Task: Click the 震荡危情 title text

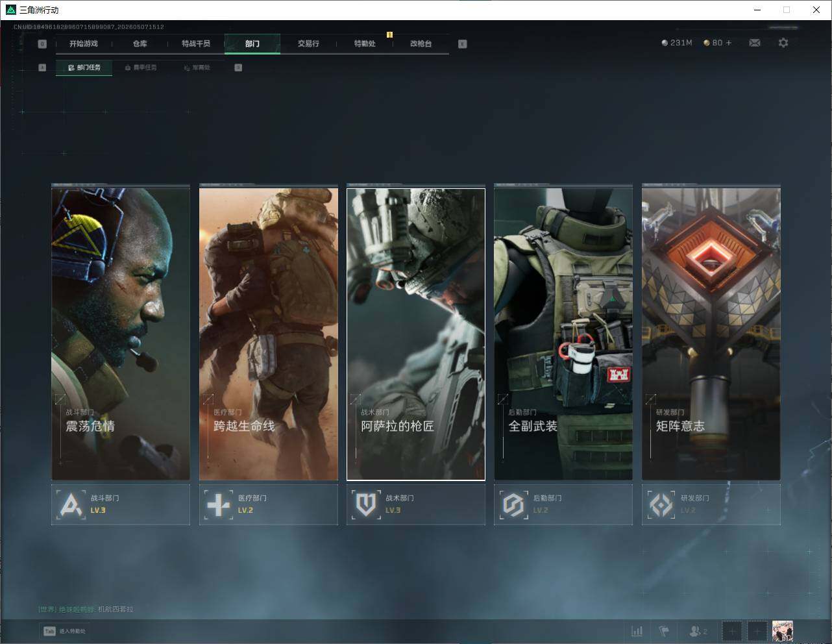Action: pyautogui.click(x=90, y=426)
